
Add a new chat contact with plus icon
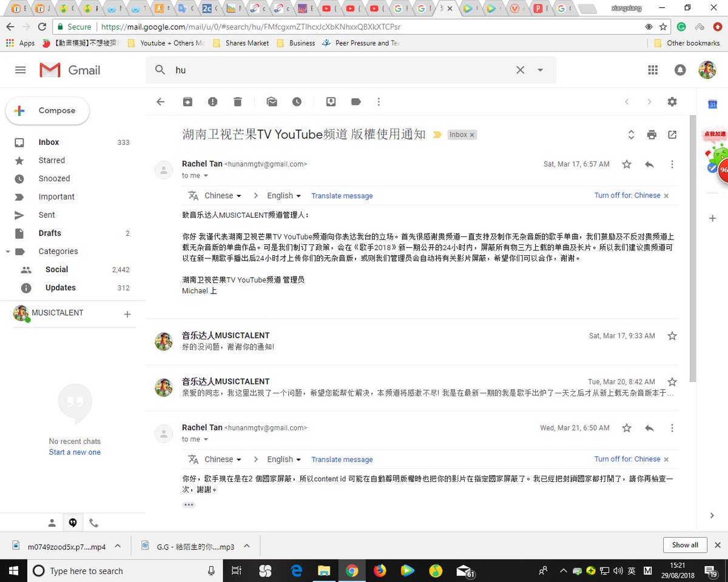click(x=127, y=314)
